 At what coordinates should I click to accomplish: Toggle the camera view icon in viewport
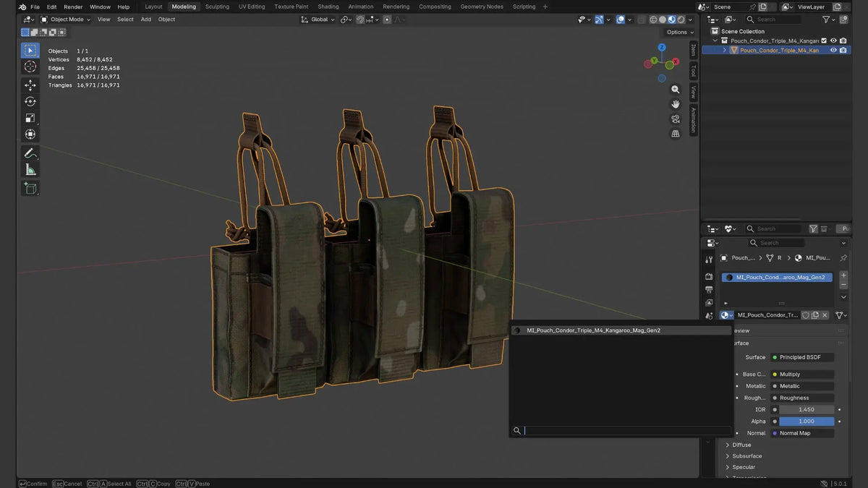point(676,119)
